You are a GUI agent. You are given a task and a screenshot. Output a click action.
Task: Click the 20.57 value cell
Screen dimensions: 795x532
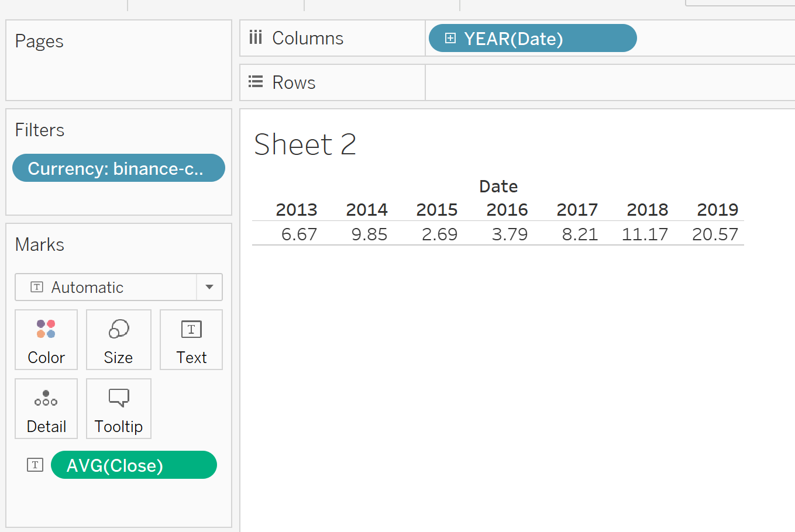(x=715, y=234)
